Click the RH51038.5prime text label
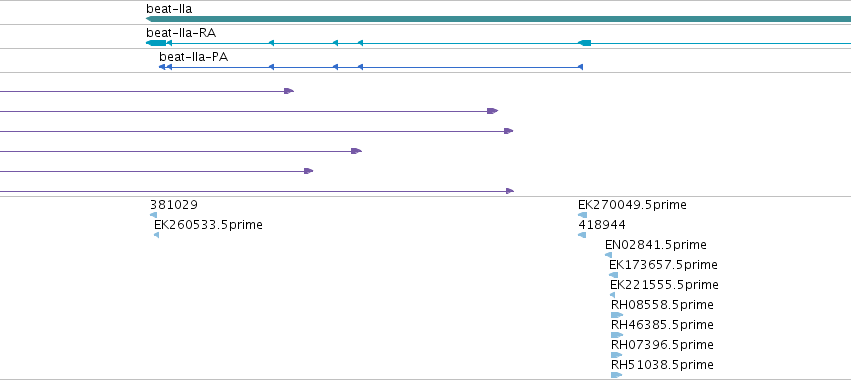This screenshot has height=380, width=851. [x=662, y=364]
